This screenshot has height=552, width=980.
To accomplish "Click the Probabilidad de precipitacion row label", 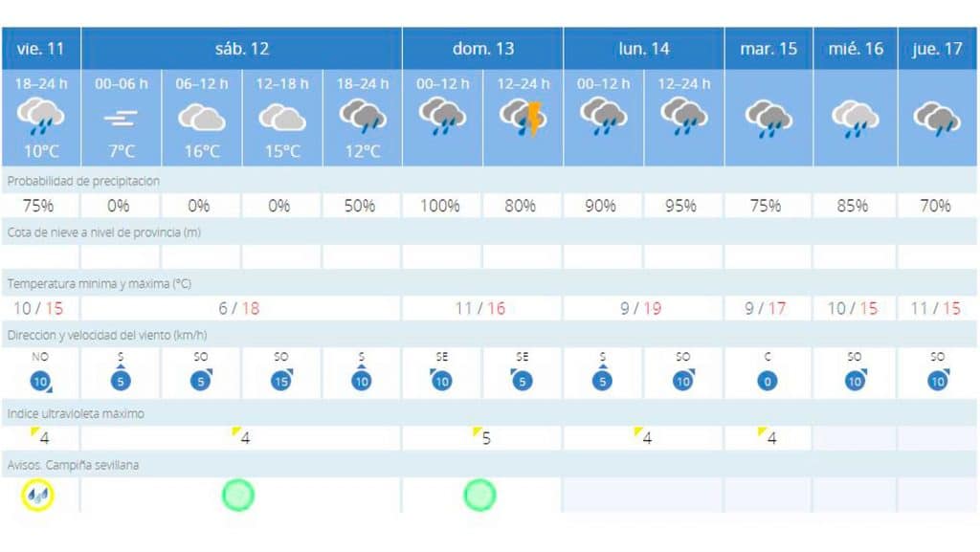I will point(83,181).
